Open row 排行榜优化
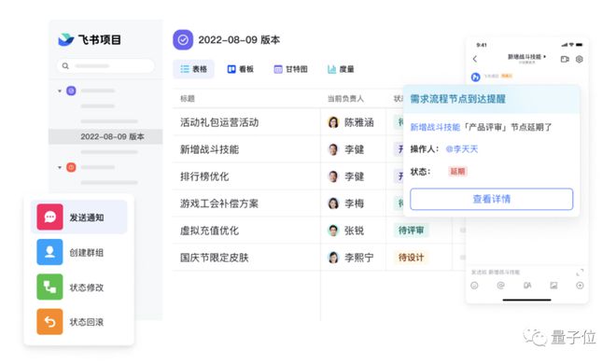616x364 pixels. [x=204, y=176]
